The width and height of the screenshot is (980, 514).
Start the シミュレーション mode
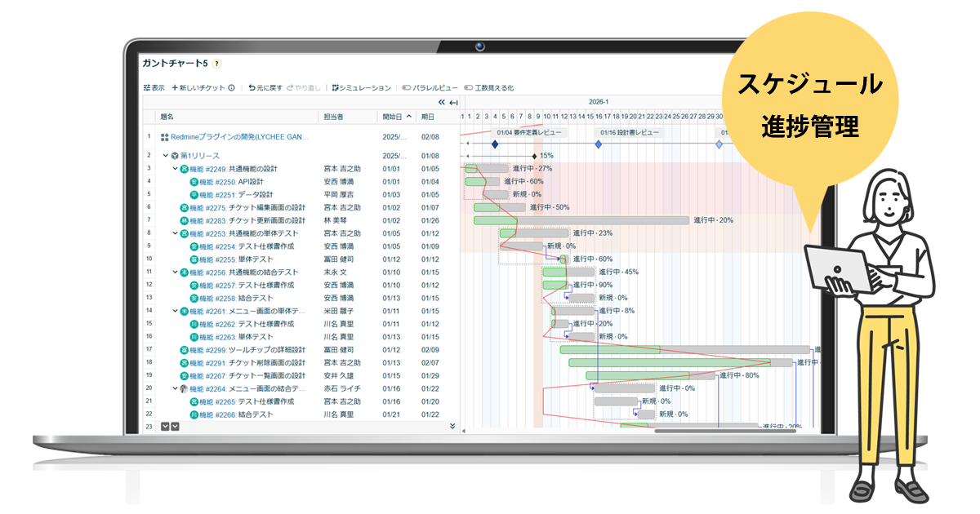[x=361, y=88]
